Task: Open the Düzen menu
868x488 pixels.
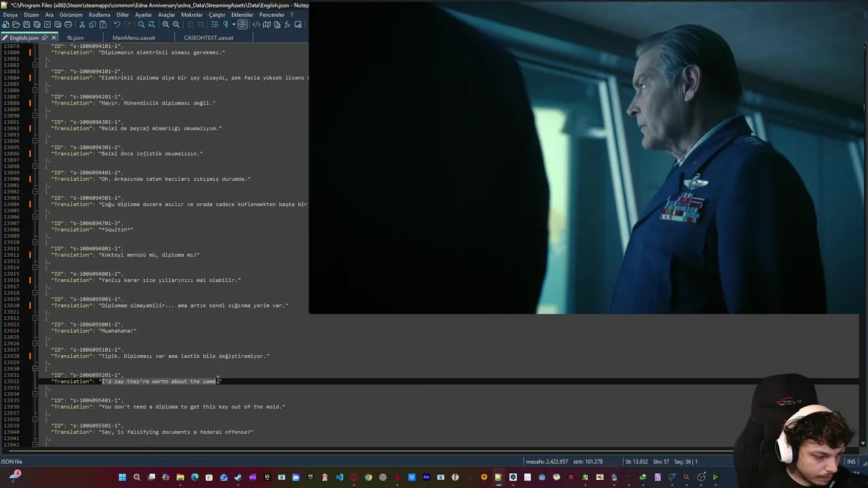Action: (x=31, y=15)
